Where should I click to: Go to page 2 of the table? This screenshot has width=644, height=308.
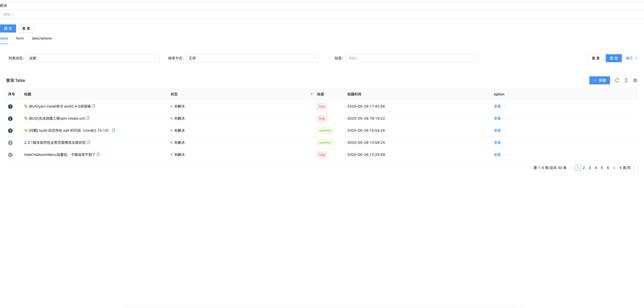(x=584, y=168)
